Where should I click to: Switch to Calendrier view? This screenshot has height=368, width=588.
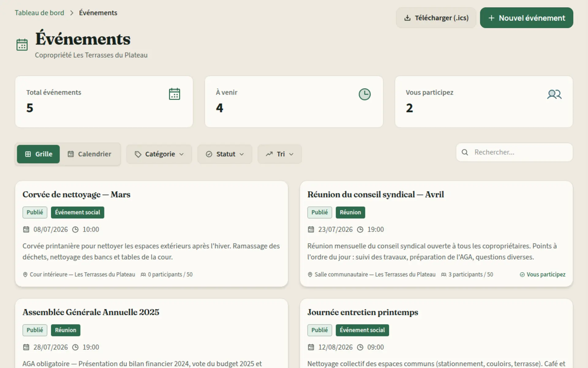coord(89,154)
